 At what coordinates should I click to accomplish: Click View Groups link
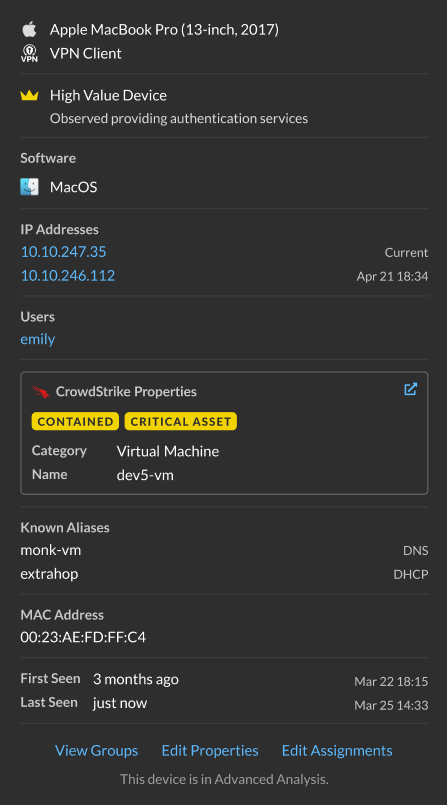96,751
